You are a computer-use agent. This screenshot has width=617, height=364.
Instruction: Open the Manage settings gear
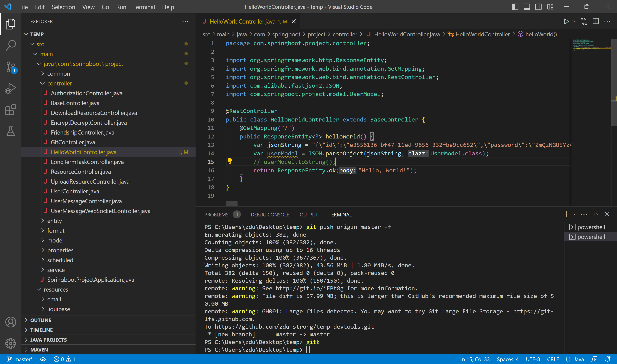click(11, 344)
